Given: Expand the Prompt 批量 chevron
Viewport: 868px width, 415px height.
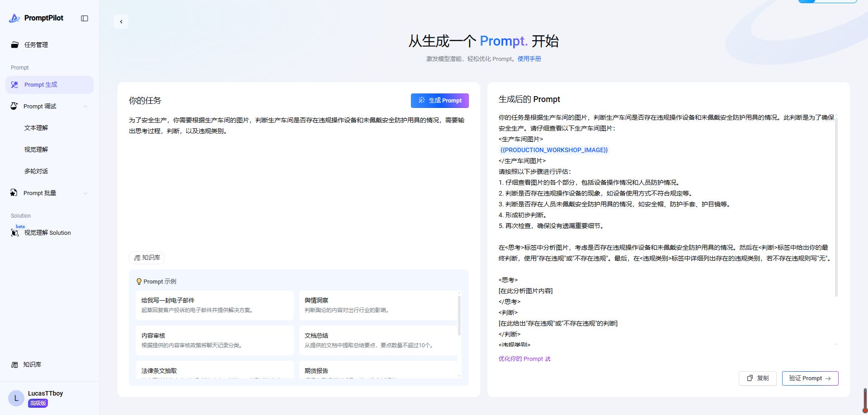Looking at the screenshot, I should pyautogui.click(x=85, y=193).
